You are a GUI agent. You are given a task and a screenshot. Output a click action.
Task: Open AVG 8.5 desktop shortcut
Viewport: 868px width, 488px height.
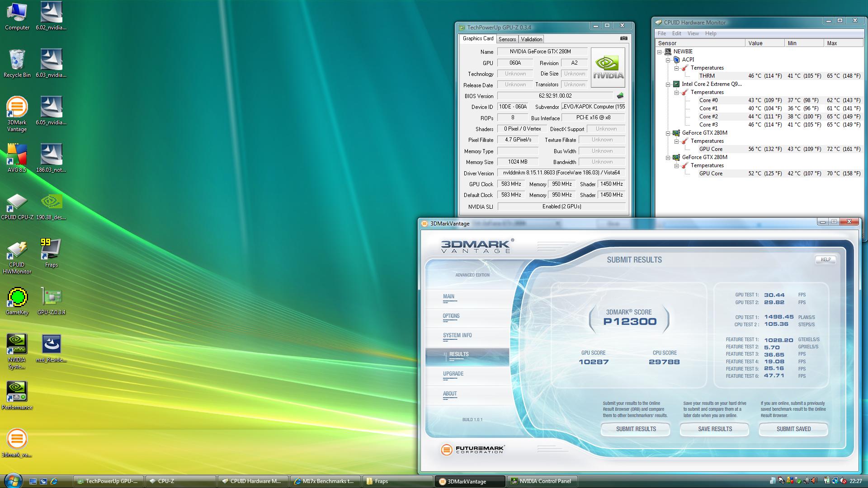click(x=17, y=158)
